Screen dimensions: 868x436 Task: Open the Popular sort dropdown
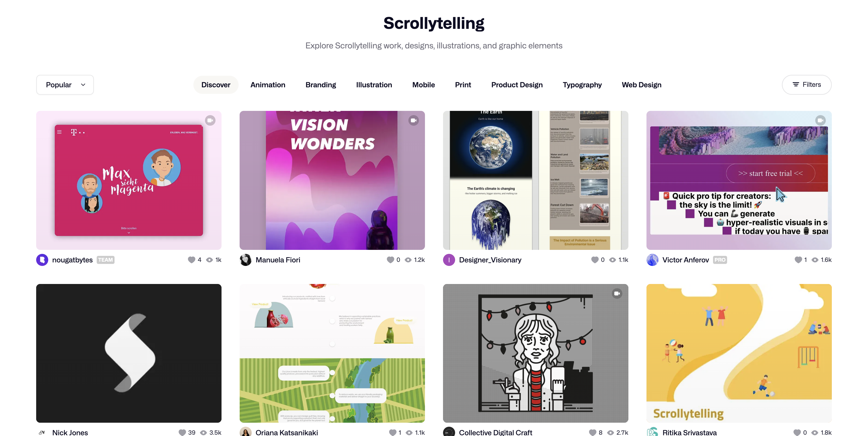tap(65, 85)
